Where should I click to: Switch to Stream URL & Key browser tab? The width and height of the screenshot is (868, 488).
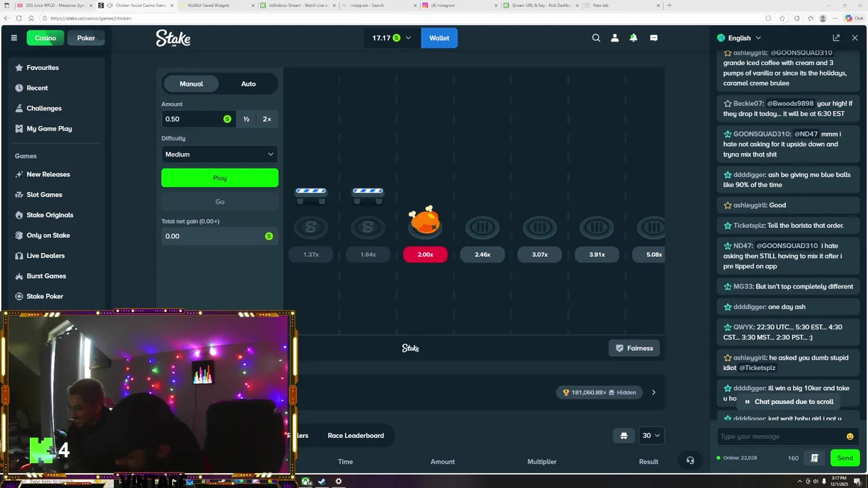tap(542, 5)
